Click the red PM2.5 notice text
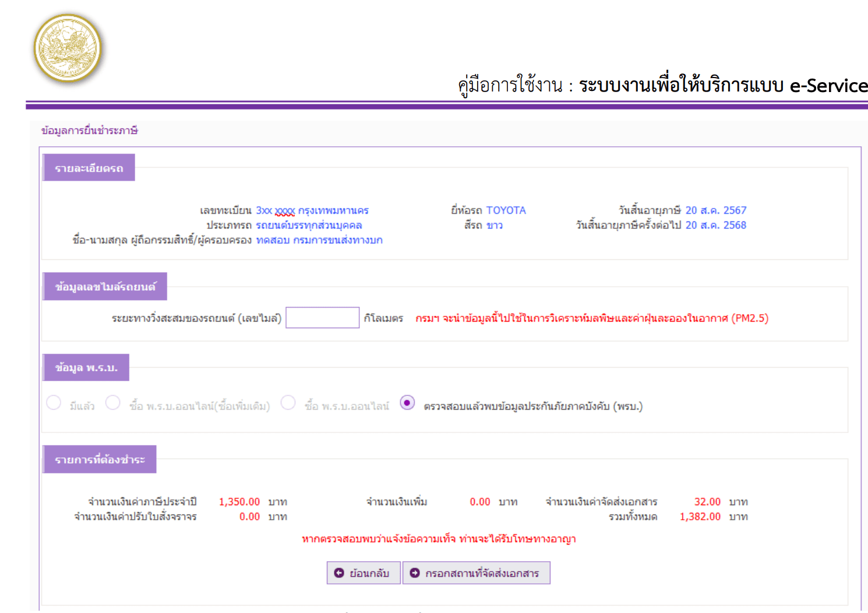 591,318
